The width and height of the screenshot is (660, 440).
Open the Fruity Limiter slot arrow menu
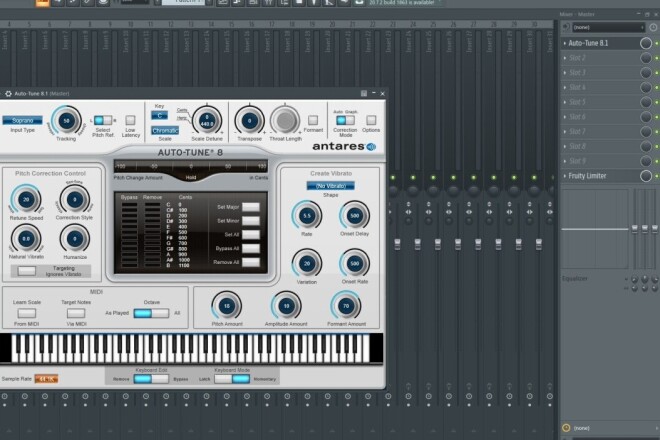click(565, 176)
